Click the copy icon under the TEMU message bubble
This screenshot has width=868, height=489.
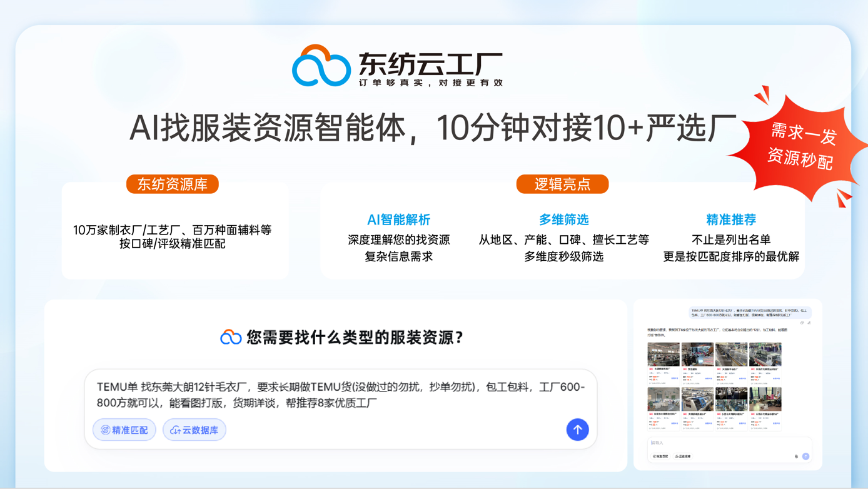point(802,323)
